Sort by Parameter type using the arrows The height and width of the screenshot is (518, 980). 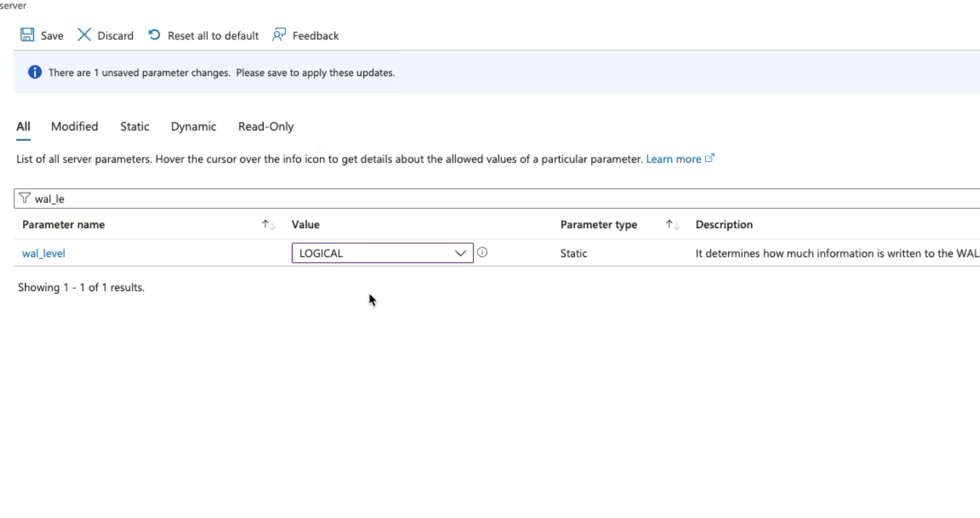coord(672,224)
